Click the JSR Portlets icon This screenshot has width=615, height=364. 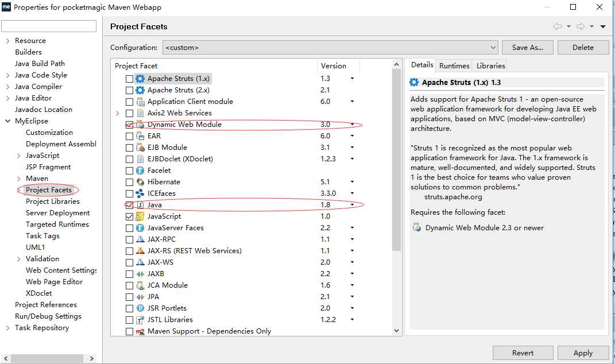pos(140,308)
